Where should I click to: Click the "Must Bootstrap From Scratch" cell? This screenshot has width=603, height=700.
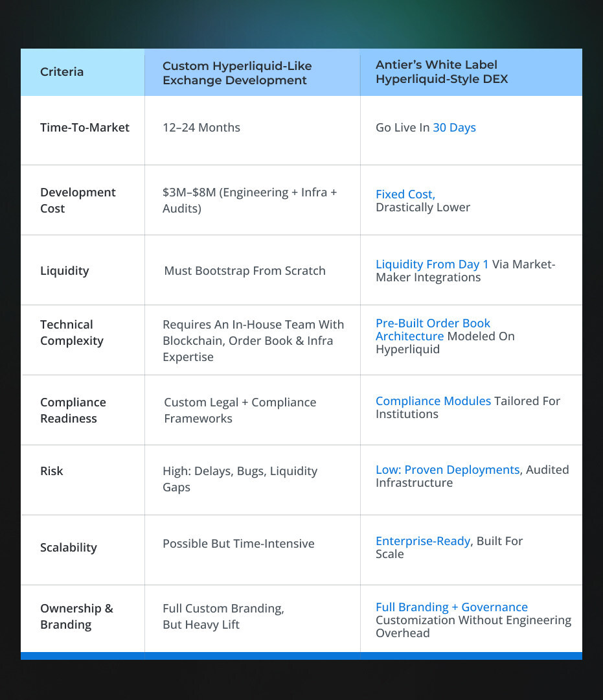(x=245, y=271)
